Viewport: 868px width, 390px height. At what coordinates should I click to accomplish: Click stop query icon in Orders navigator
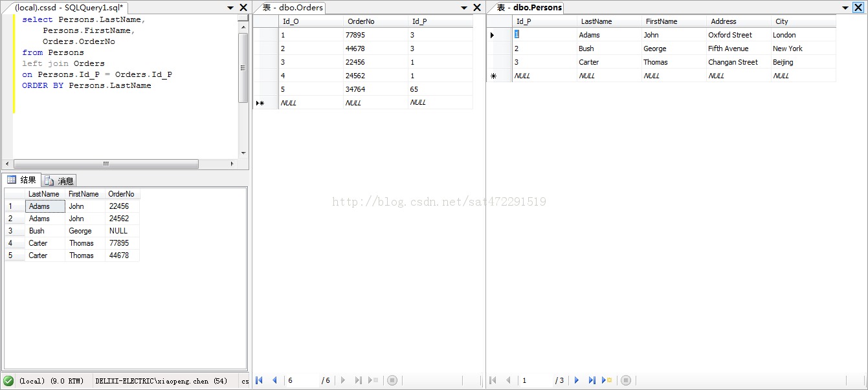(x=392, y=380)
